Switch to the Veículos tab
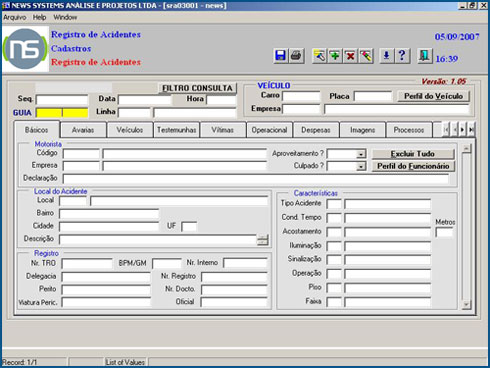This screenshot has width=490, height=368. [x=130, y=130]
